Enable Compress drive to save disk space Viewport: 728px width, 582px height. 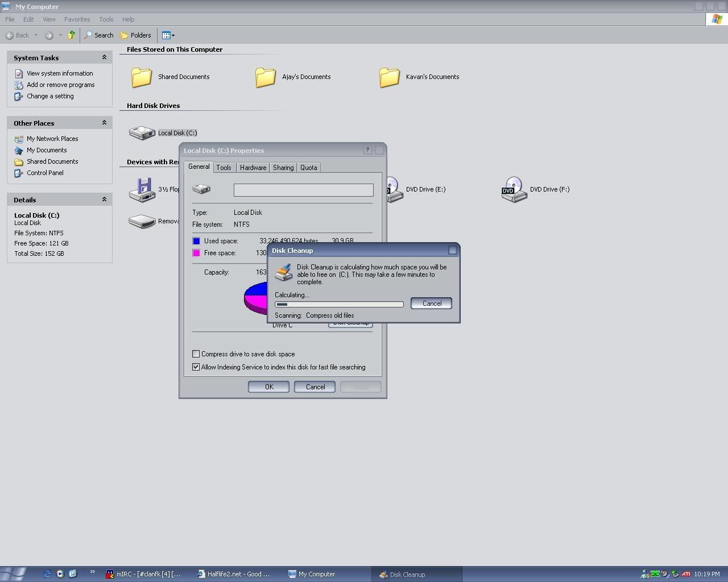(x=196, y=354)
